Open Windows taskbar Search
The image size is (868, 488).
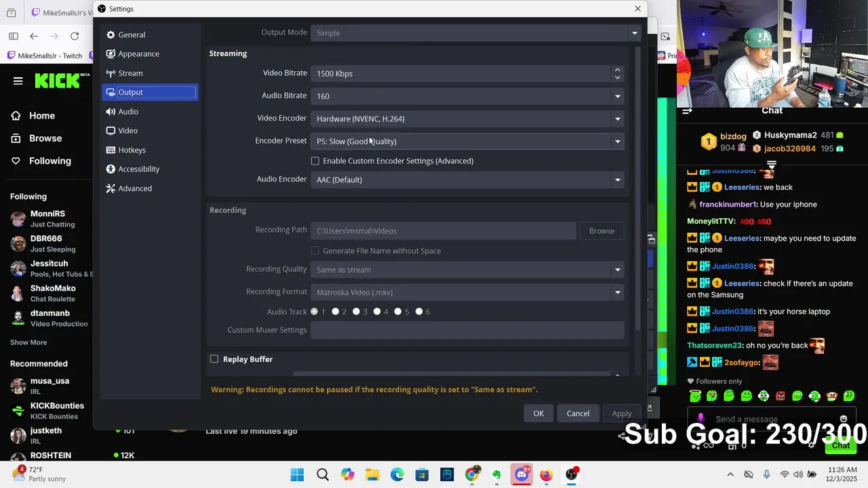point(322,474)
